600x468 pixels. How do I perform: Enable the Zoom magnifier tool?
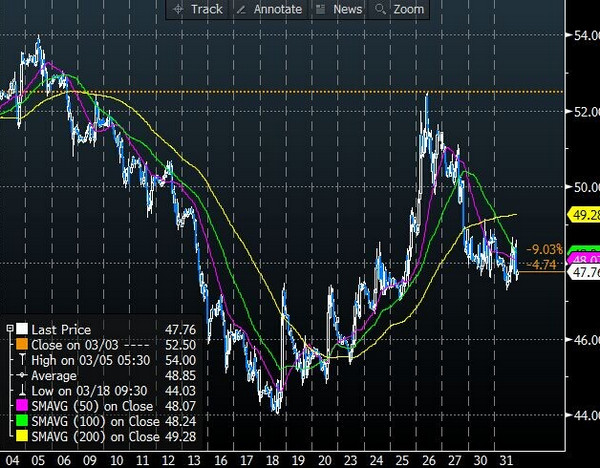click(397, 9)
